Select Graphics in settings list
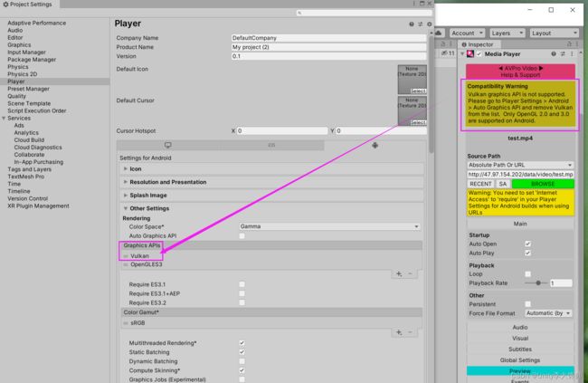This screenshot has width=588, height=383. (19, 45)
